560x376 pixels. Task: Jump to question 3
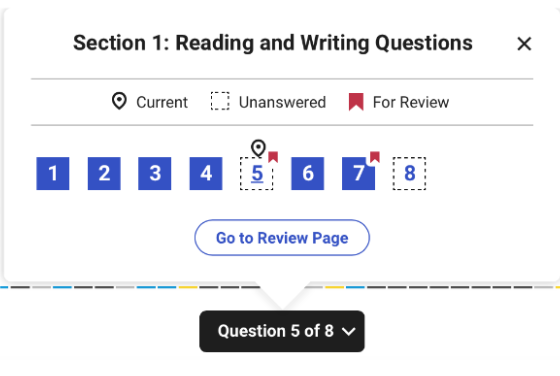155,173
